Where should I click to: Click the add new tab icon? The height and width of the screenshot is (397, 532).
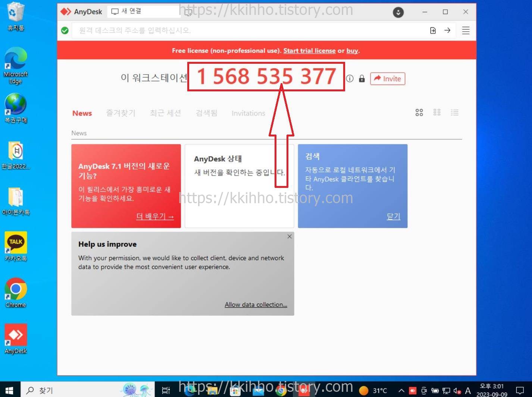coord(188,12)
